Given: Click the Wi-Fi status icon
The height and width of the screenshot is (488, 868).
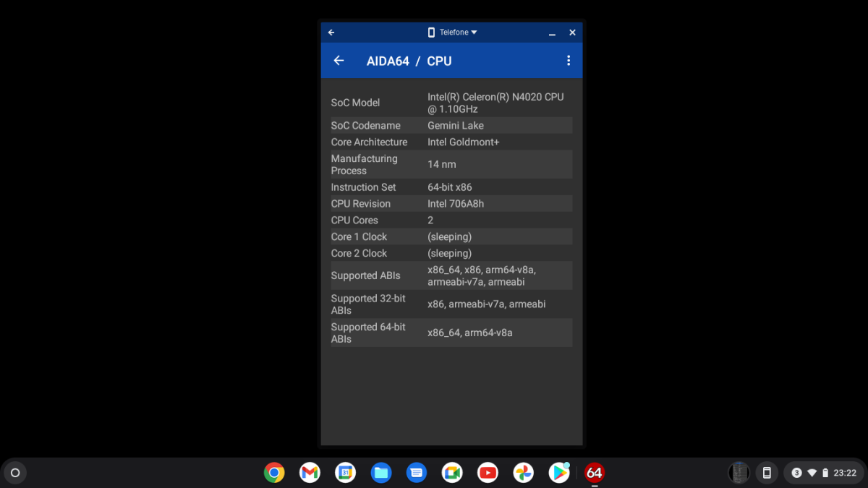Looking at the screenshot, I should point(812,473).
